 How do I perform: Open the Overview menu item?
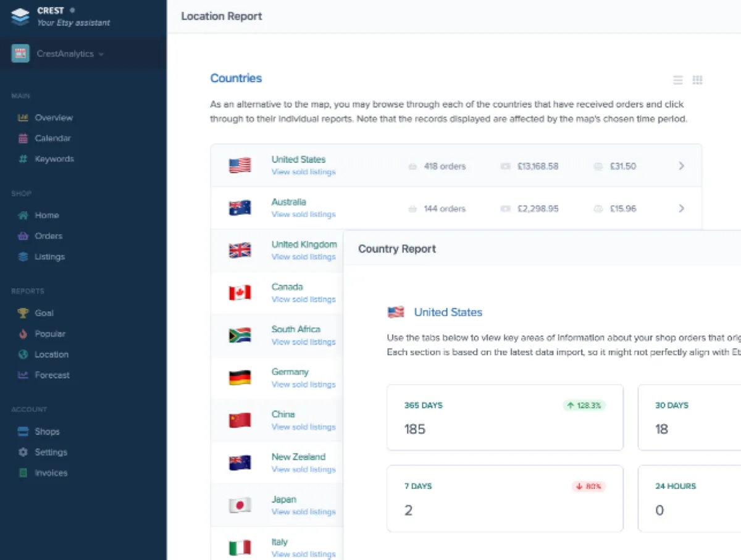(54, 117)
